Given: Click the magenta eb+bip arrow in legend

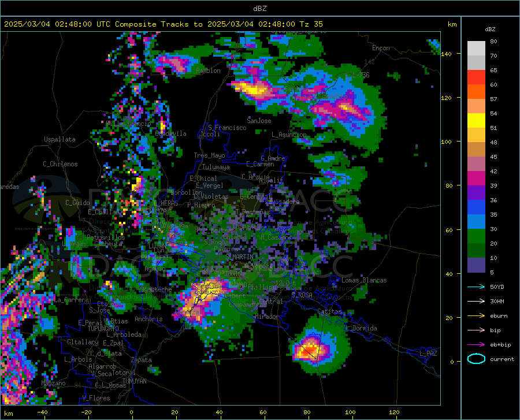Looking at the screenshot, I should coord(476,344).
